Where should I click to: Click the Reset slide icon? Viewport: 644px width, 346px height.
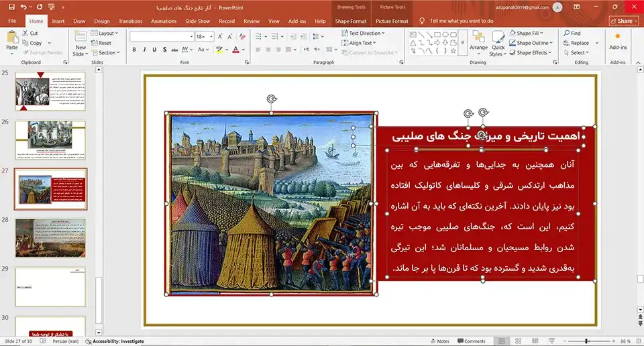[x=95, y=43]
